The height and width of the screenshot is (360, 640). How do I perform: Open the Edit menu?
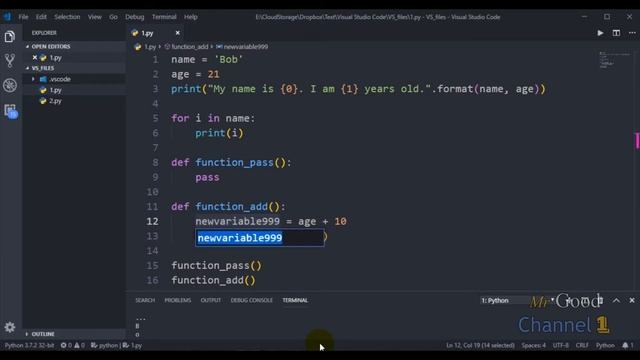[41, 17]
